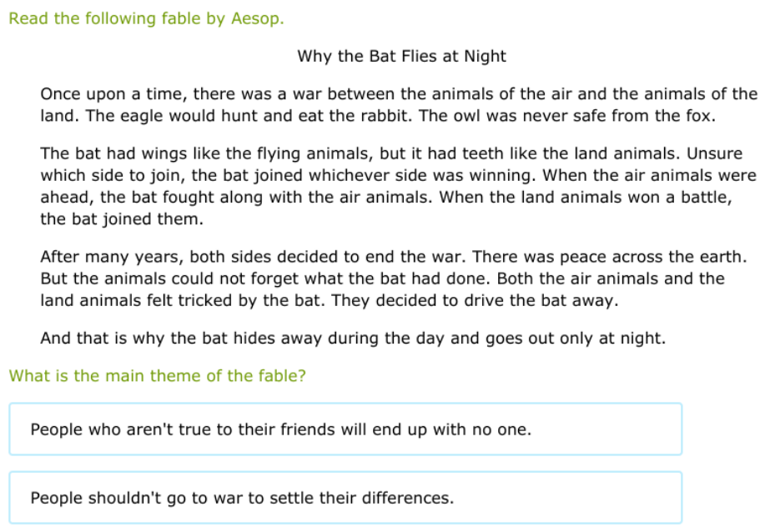Click the question 'What is the main theme'
The width and height of the screenshot is (760, 532).
tap(157, 376)
